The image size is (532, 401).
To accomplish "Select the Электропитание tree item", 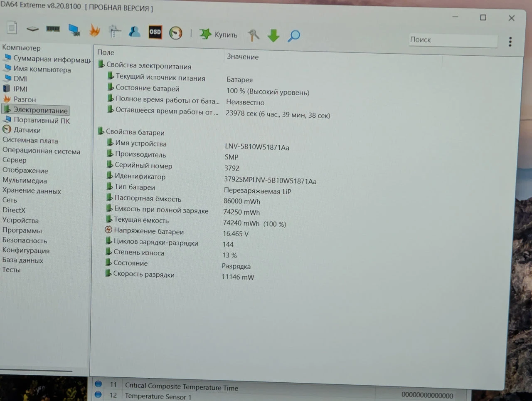I will [x=35, y=110].
